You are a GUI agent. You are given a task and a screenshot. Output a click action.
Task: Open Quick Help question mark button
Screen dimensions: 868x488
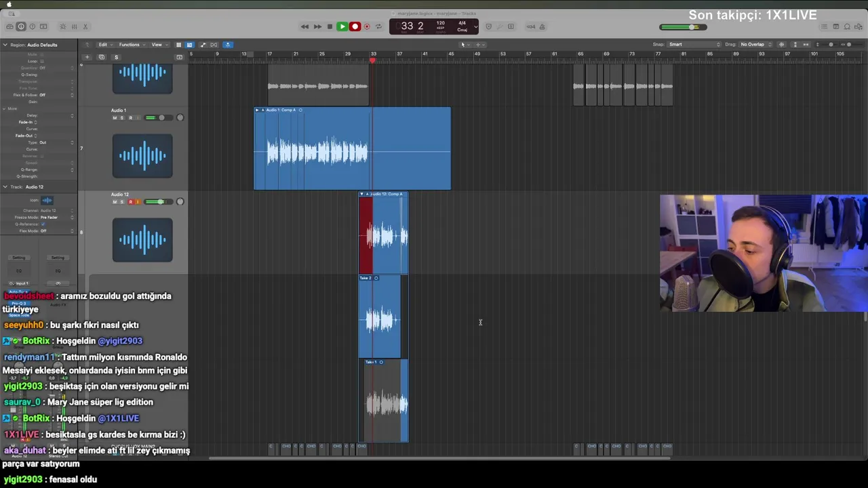tap(32, 26)
